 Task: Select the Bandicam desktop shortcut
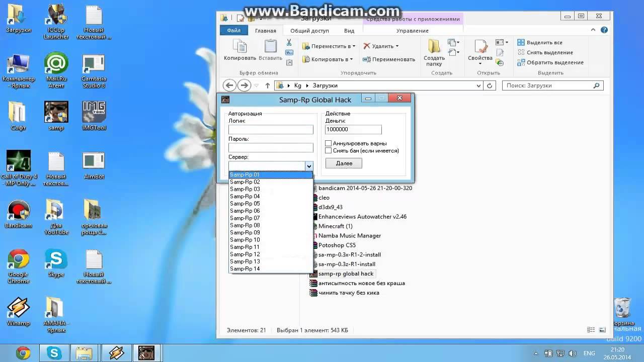pyautogui.click(x=18, y=215)
